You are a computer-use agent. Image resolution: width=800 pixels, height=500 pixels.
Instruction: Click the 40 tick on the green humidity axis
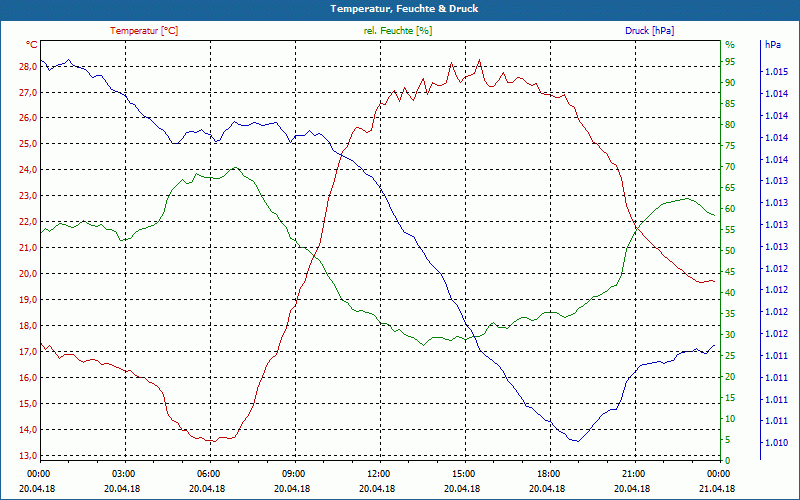[x=730, y=293]
